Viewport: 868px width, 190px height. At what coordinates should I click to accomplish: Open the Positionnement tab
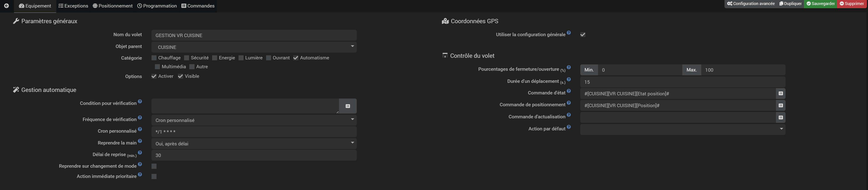coord(113,6)
